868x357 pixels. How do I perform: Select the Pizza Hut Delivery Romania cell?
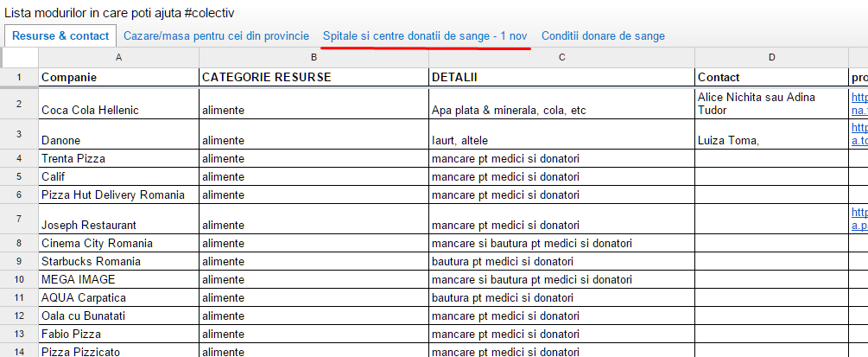coord(118,194)
